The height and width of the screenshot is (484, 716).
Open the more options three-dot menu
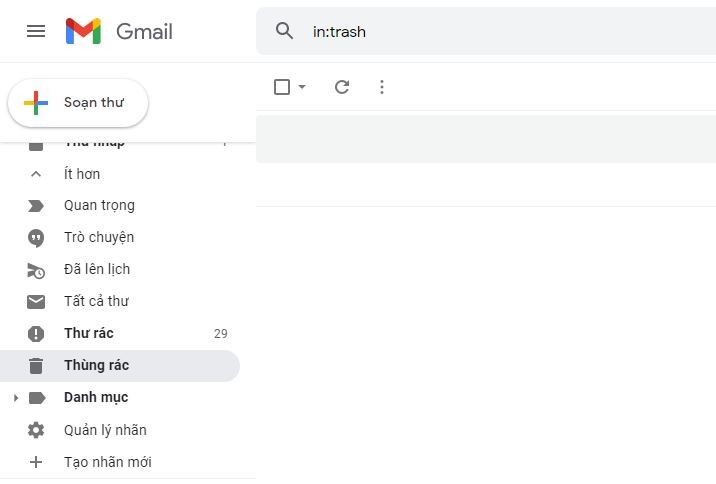point(381,87)
